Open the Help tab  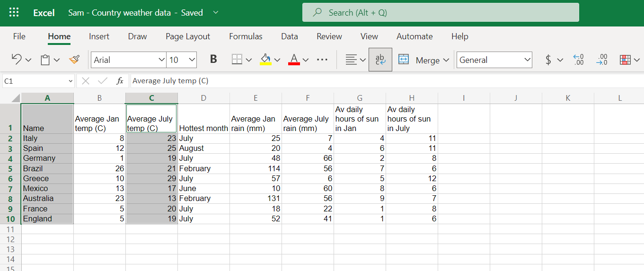click(459, 36)
